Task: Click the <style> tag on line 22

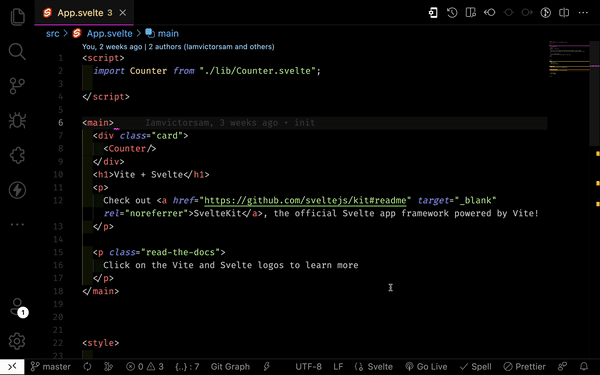Action: [x=101, y=343]
